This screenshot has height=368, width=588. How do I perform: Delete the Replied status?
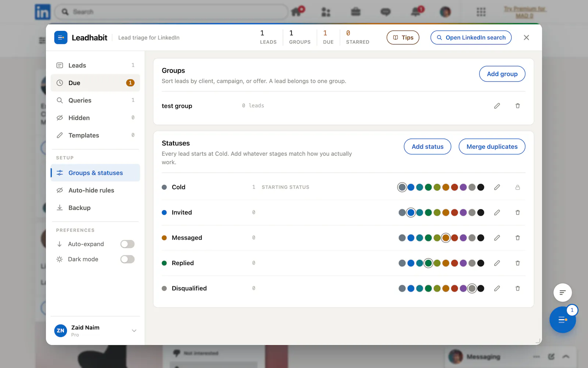[x=517, y=263]
